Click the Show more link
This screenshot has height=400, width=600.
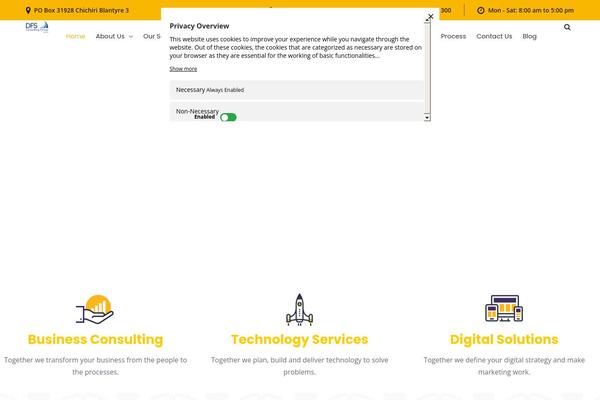pyautogui.click(x=183, y=69)
